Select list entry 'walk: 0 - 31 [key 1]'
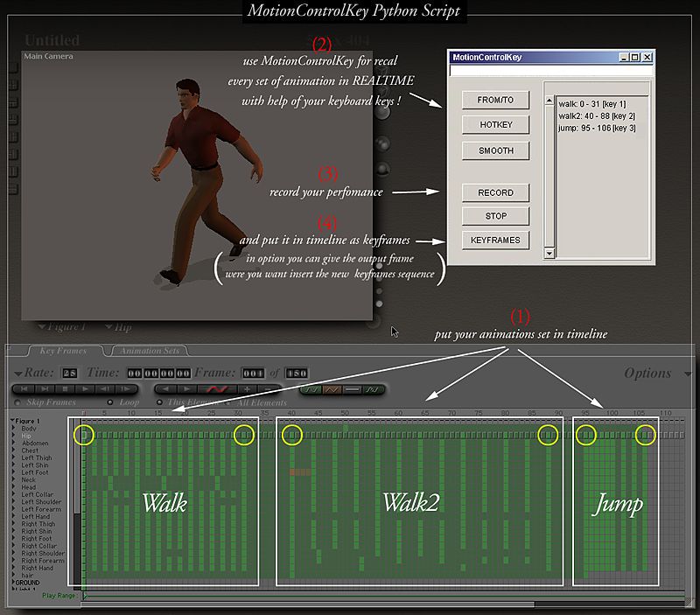The height and width of the screenshot is (615, 700). [x=592, y=104]
